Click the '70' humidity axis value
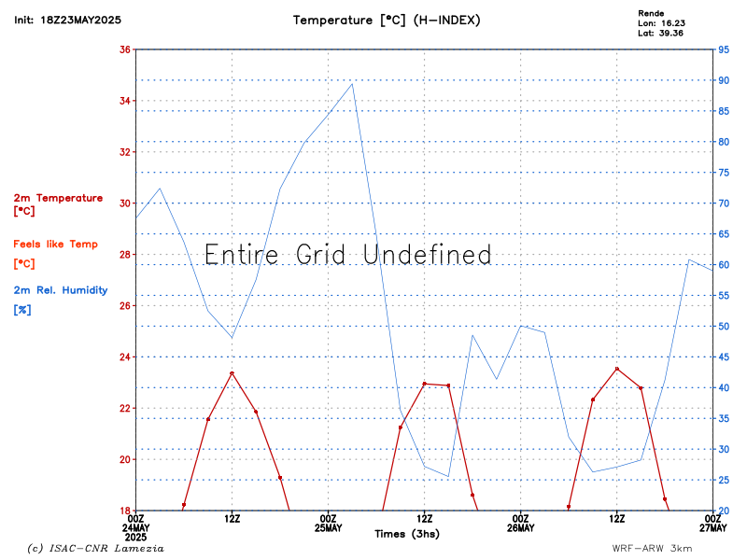 click(x=724, y=203)
